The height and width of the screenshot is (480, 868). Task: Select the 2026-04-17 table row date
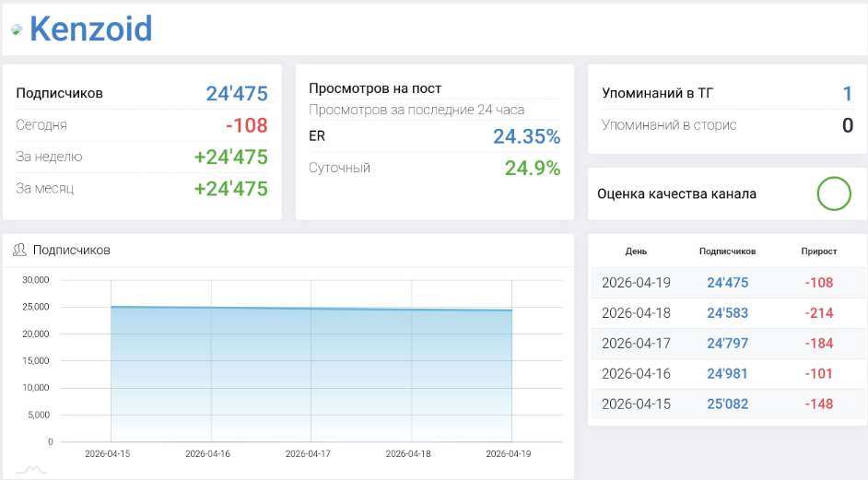click(x=636, y=344)
